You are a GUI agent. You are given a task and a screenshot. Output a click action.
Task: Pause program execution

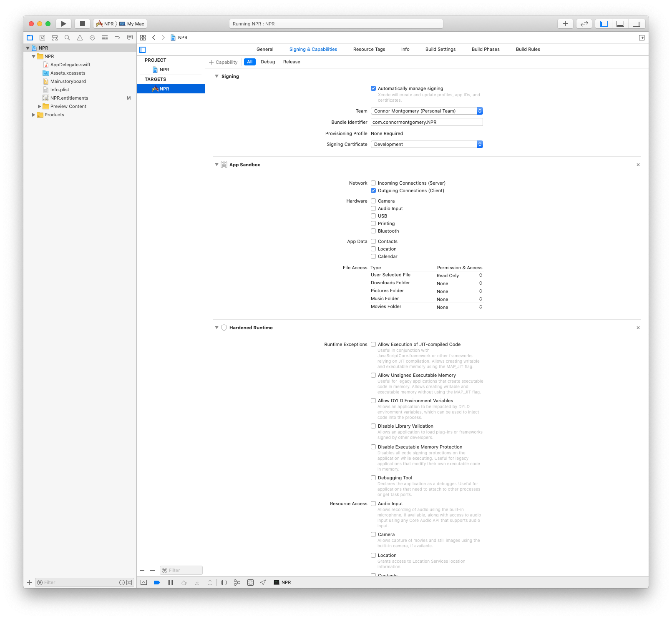tap(170, 582)
